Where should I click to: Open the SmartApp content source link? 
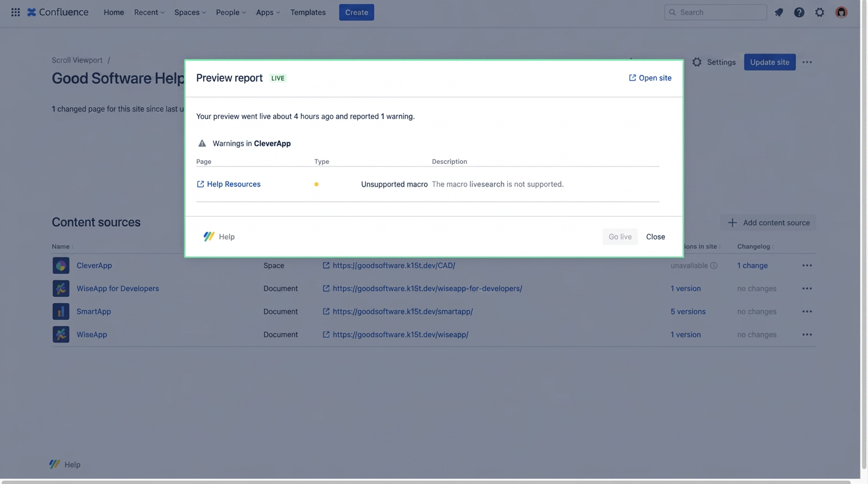93,311
